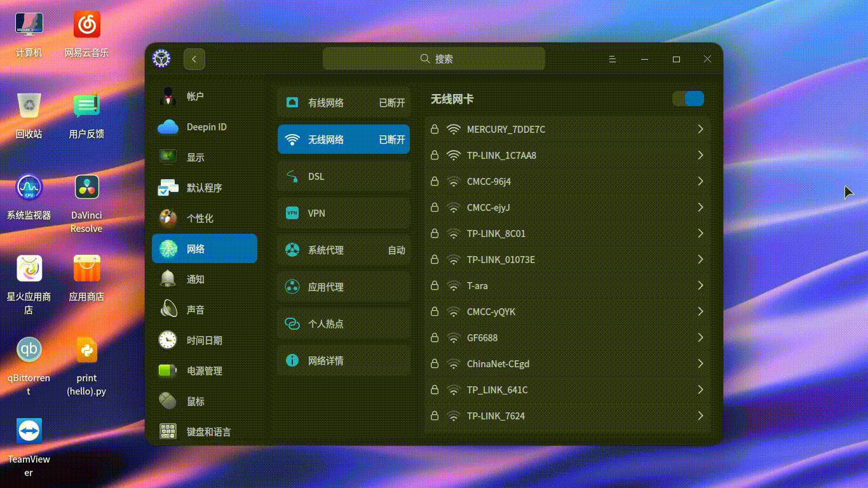Open 个性化 settings in the sidebar
This screenshot has width=868, height=488.
tap(205, 219)
